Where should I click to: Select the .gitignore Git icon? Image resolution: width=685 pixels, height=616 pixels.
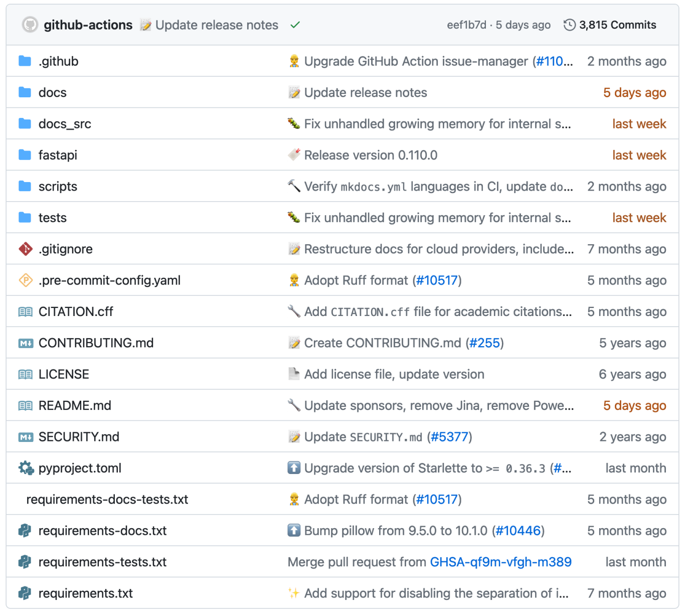coord(25,249)
